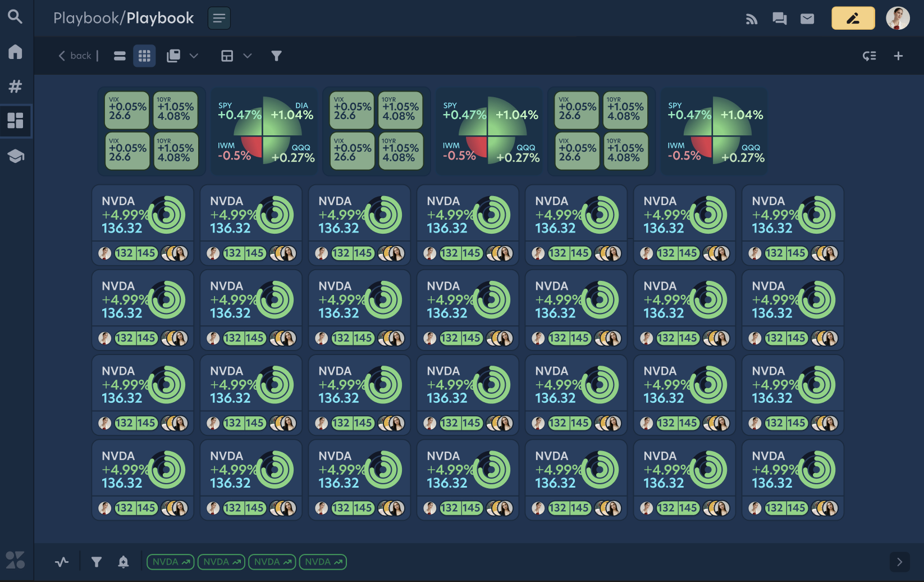Viewport: 924px width, 582px height.
Task: Click the app logo in the sidebar footer
Action: pos(15,560)
